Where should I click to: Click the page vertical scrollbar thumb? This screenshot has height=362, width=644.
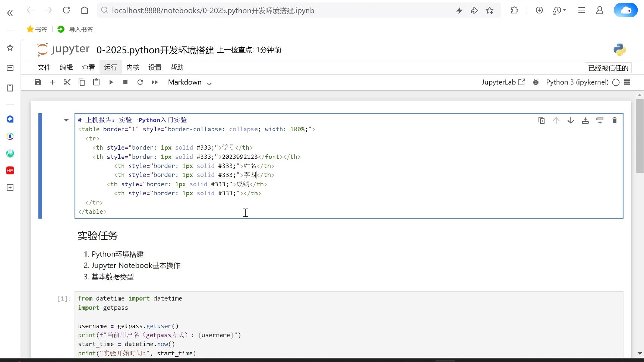click(640, 136)
